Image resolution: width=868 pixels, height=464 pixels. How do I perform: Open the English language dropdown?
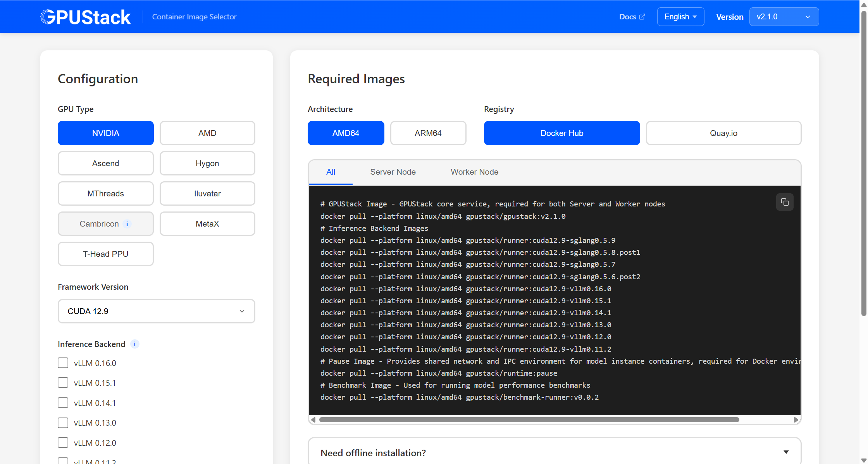pos(680,17)
